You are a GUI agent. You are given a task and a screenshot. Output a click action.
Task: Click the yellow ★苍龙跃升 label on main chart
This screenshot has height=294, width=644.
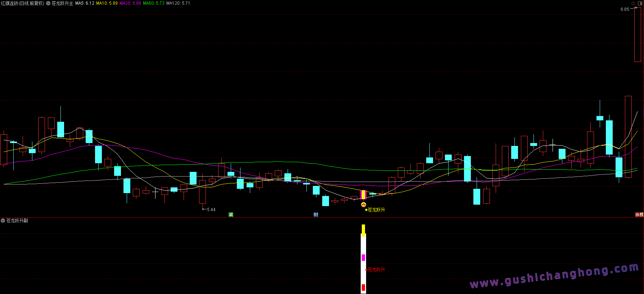click(x=375, y=210)
